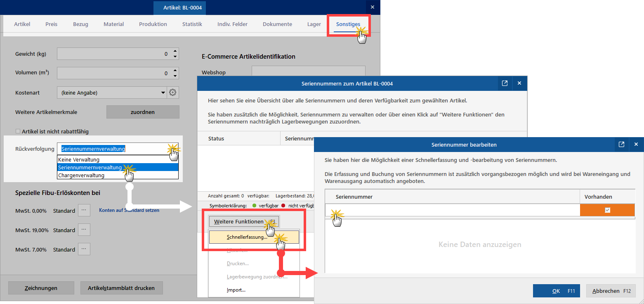This screenshot has height=304, width=644.
Task: Click the empty Seriennummer input cell
Action: (x=452, y=210)
